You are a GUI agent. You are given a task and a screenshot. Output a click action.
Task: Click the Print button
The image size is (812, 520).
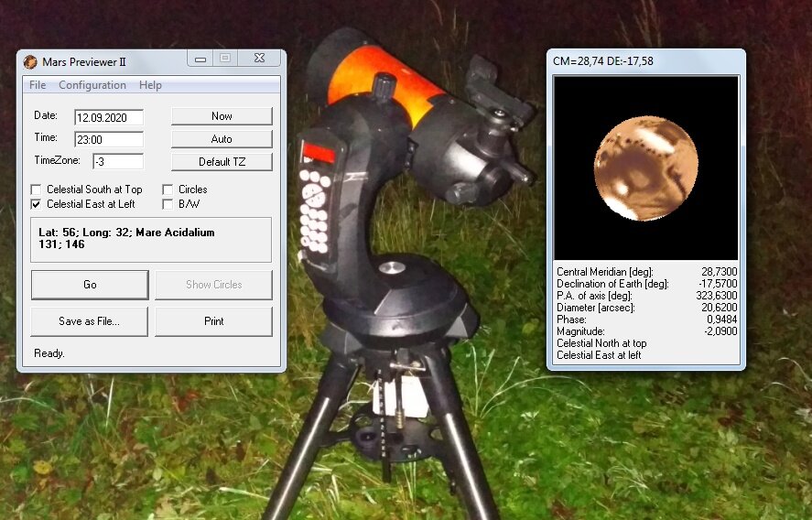[x=213, y=321]
